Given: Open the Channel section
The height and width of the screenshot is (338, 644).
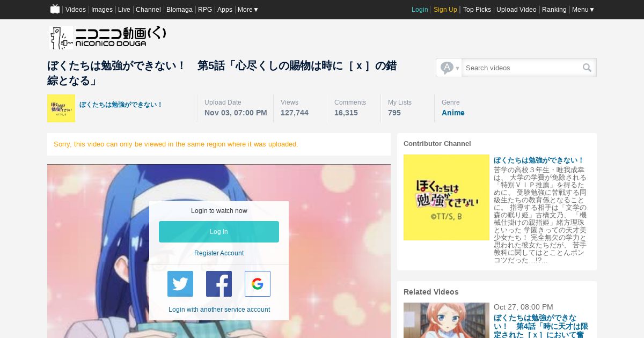Looking at the screenshot, I should [148, 10].
